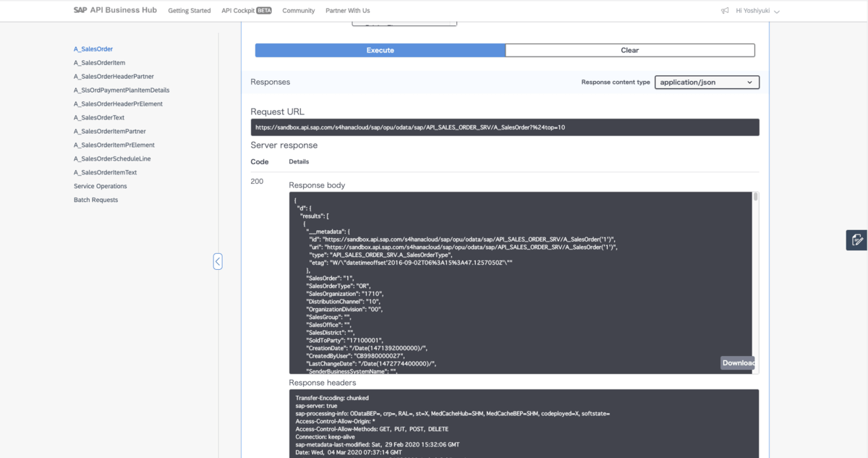Click the Response headers label
This screenshot has height=458, width=868.
point(323,383)
